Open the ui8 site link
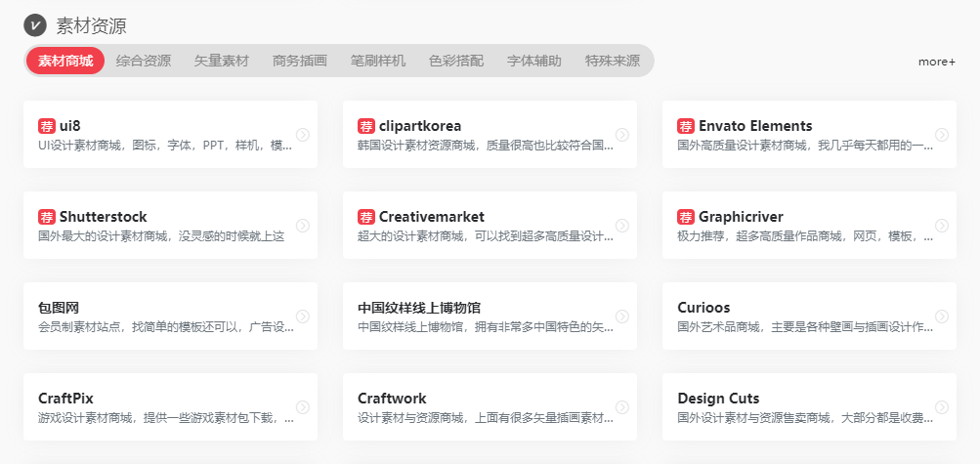 tap(70, 126)
